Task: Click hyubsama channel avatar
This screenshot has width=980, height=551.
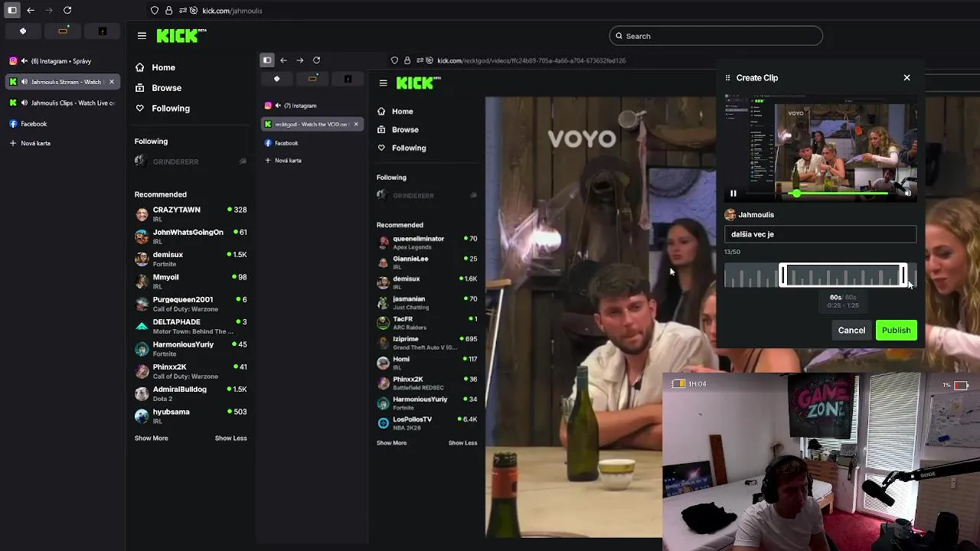Action: click(x=142, y=416)
